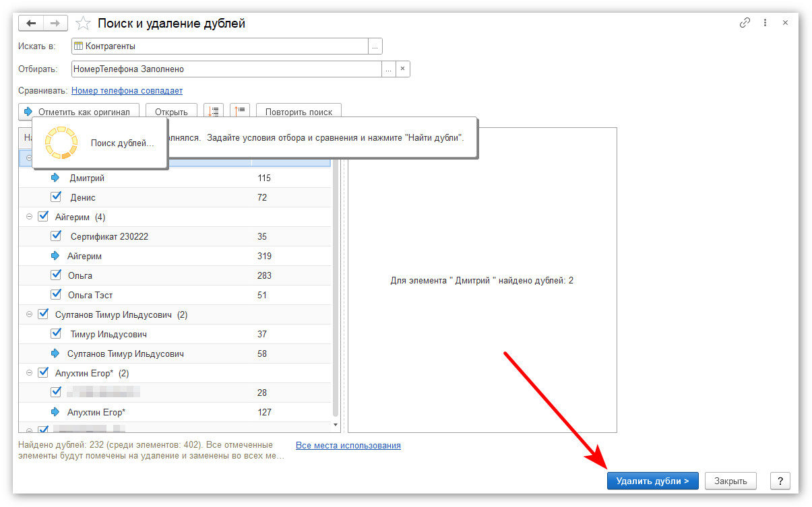Uncheck the Денис duplicate checkbox
Screen dimensions: 812x507
56,197
